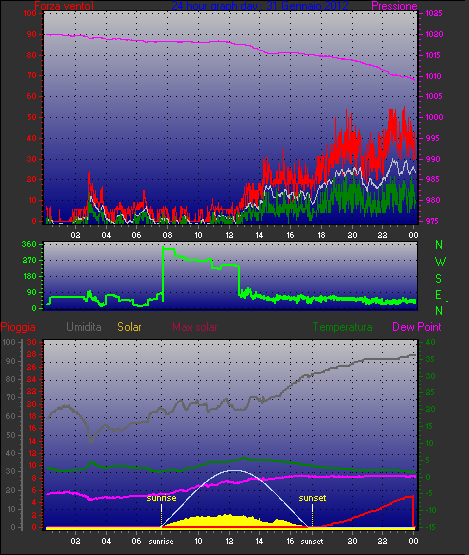Click hour 10 on the bottom chart time axis
Screen dimensions: 469x555
(199, 541)
